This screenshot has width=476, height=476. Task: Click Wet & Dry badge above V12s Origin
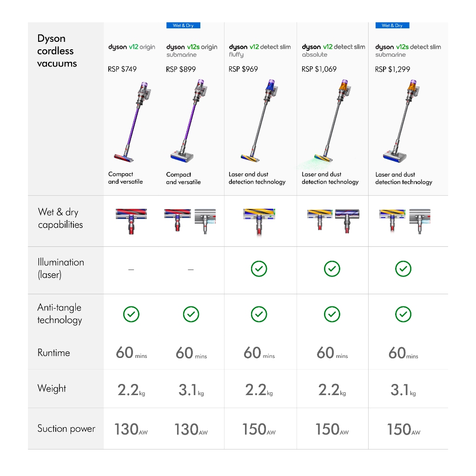pyautogui.click(x=183, y=26)
